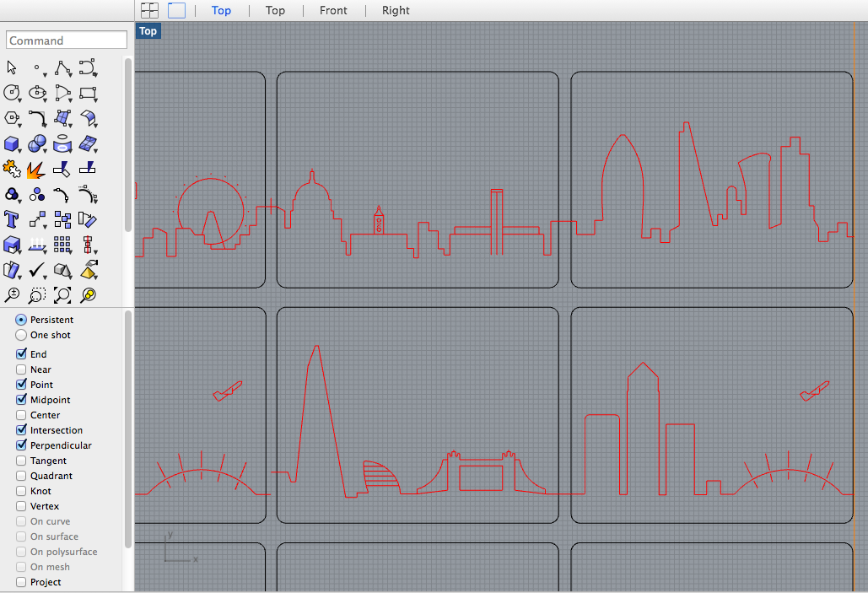Check the Vertex snap option
The width and height of the screenshot is (868, 593).
tap(21, 506)
